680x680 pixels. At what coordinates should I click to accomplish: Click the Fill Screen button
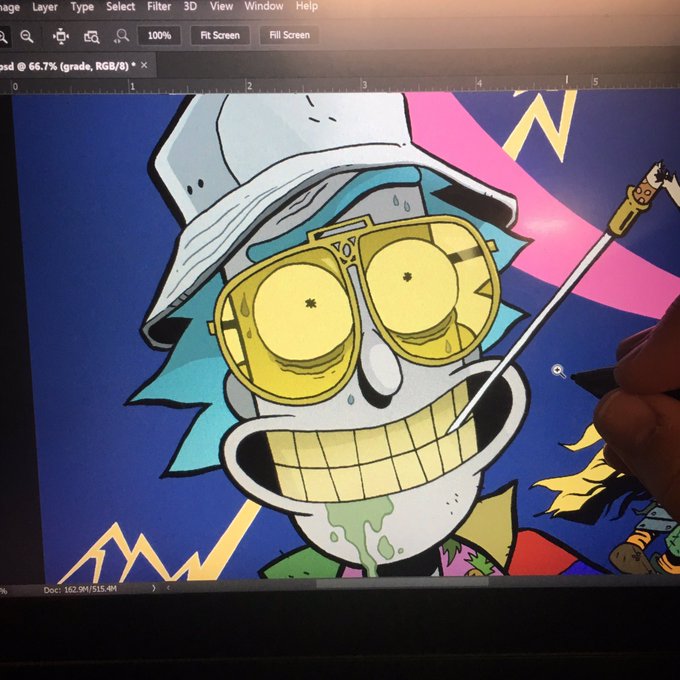289,35
